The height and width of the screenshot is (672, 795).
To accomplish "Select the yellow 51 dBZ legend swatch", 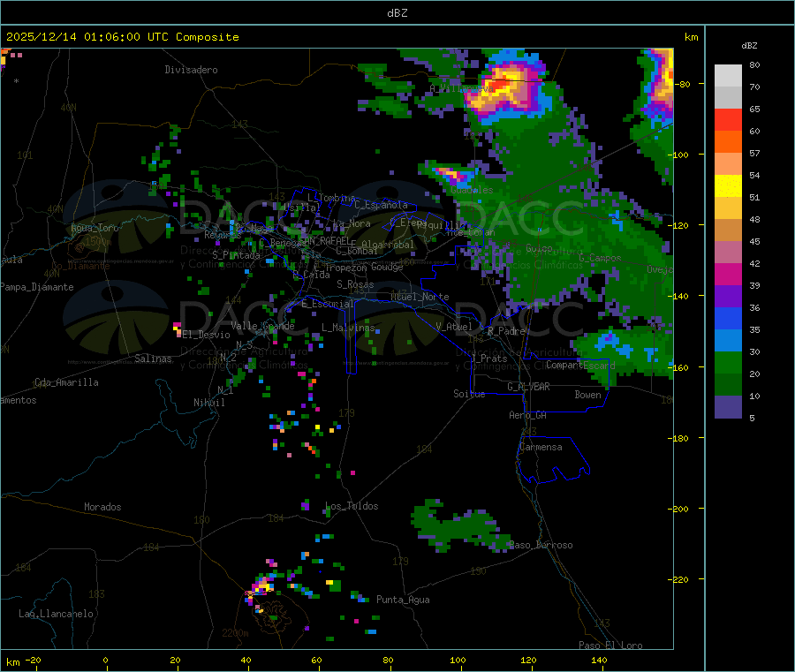I will (728, 186).
